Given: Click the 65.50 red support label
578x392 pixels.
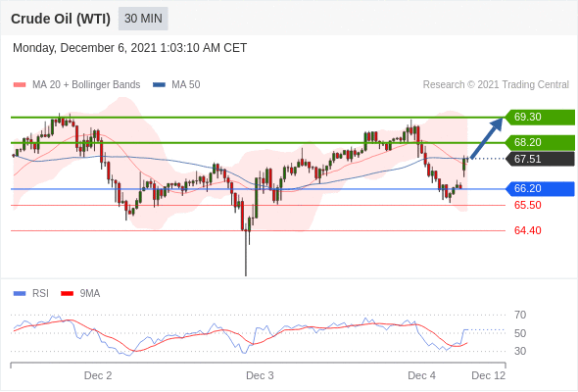Looking at the screenshot, I should pyautogui.click(x=527, y=205).
